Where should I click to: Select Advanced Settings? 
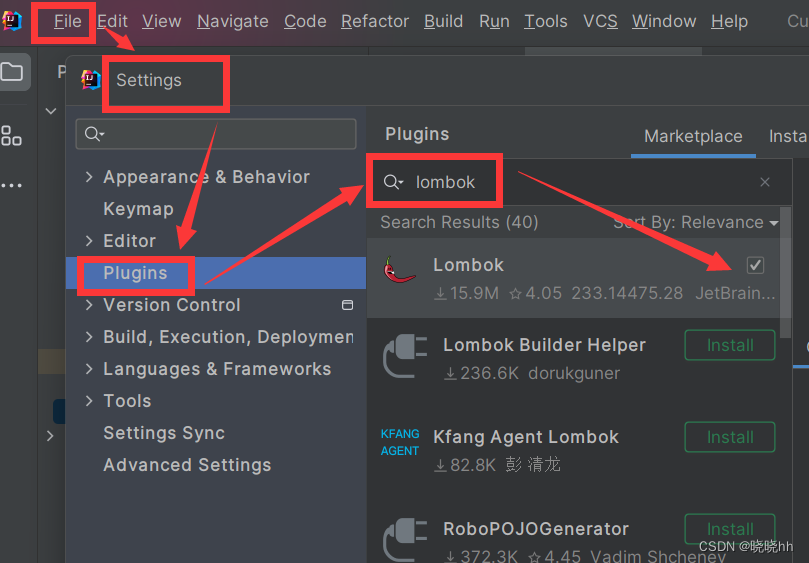pos(187,465)
